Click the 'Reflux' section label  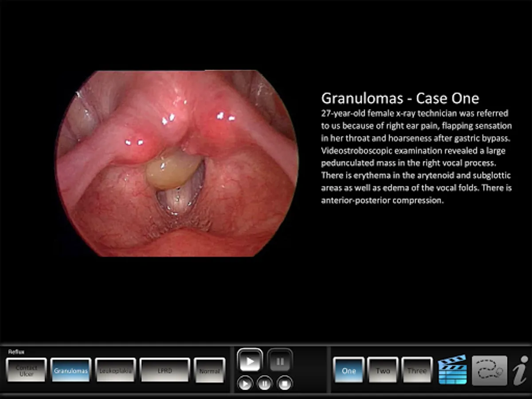[16, 352]
